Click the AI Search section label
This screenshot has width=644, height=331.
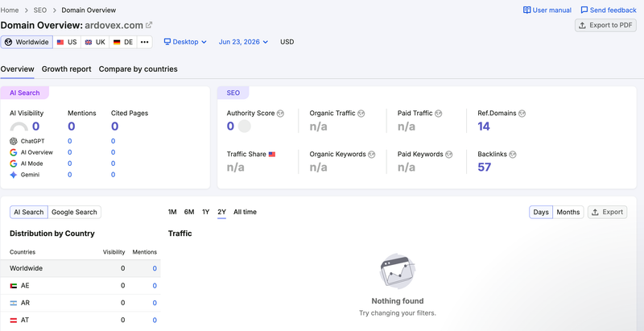tap(25, 93)
